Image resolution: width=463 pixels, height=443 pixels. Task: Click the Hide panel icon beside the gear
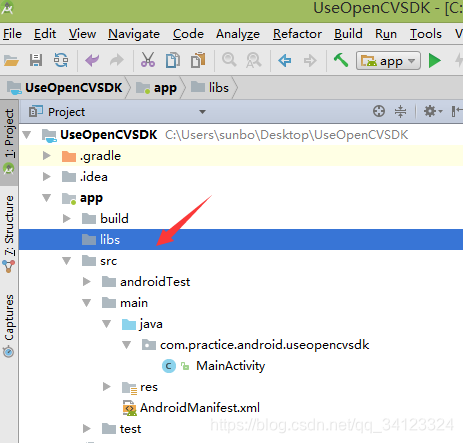[x=457, y=111]
